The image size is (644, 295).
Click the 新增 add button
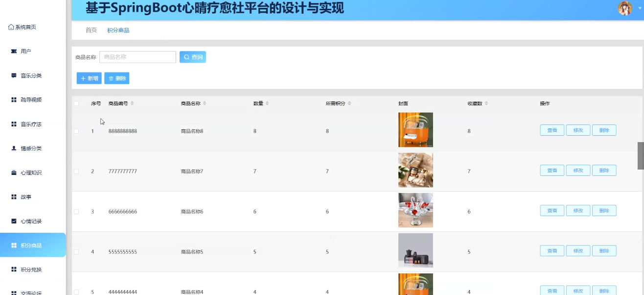[x=89, y=78]
